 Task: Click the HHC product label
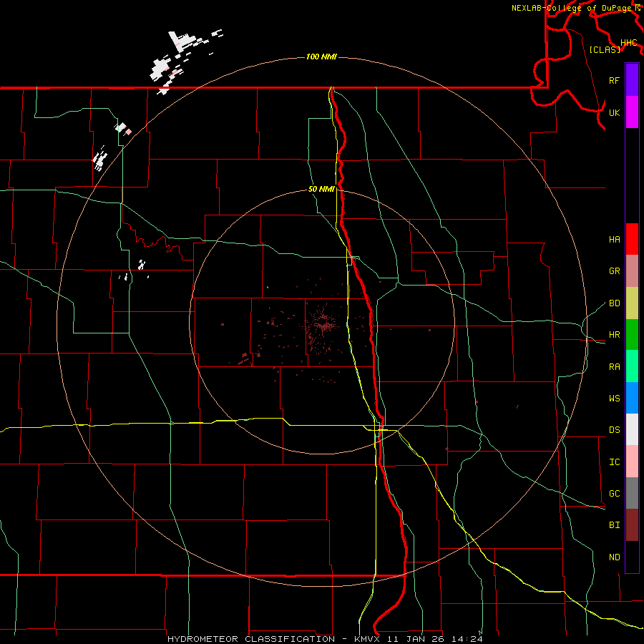tap(629, 43)
